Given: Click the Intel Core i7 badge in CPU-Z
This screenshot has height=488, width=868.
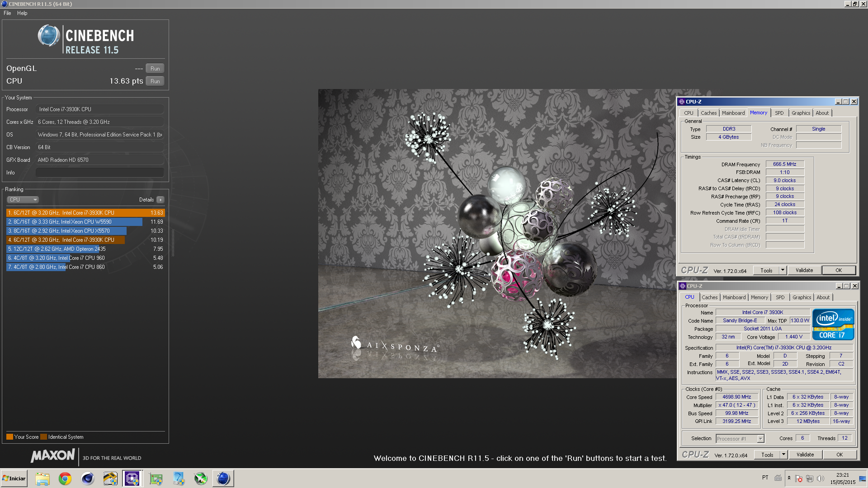Looking at the screenshot, I should [833, 324].
